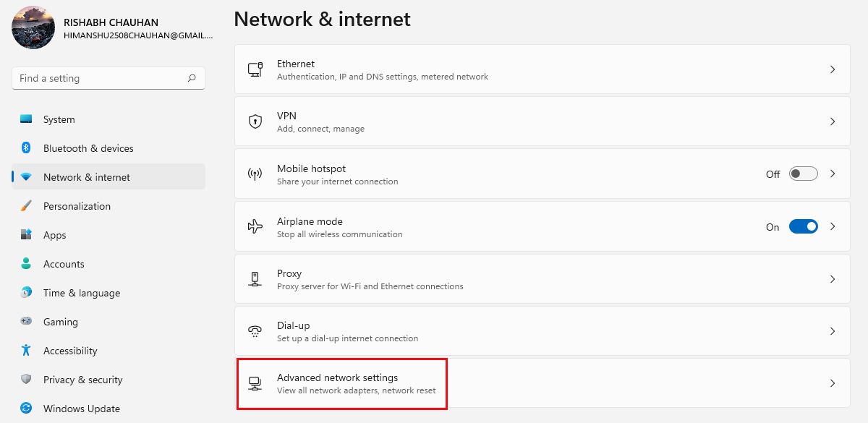Enable Mobile hotspot

(x=803, y=174)
